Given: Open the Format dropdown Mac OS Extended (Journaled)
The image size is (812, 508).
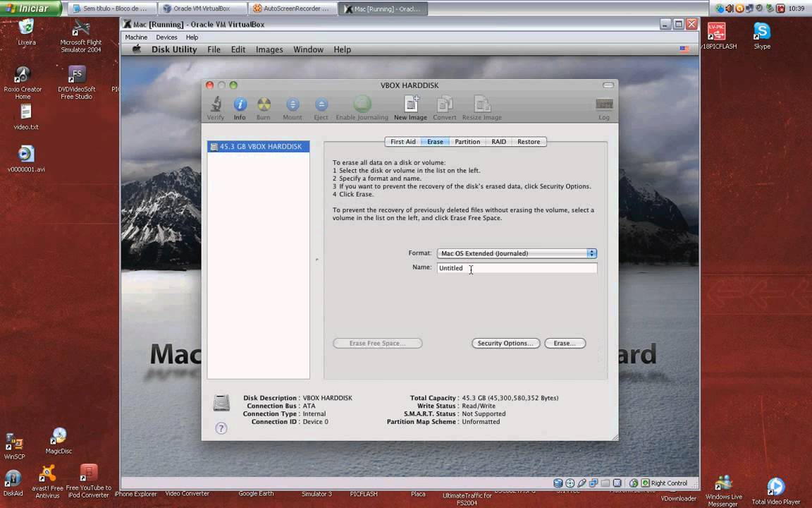Looking at the screenshot, I should pos(517,253).
